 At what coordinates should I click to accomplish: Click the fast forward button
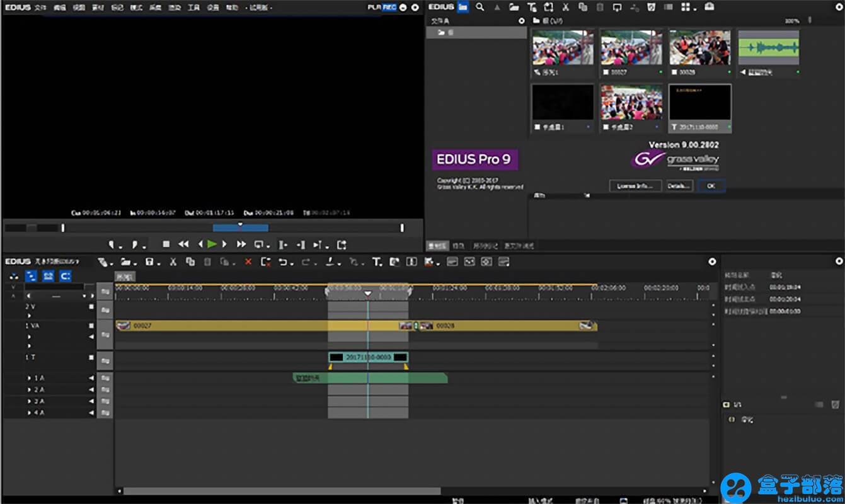click(x=241, y=244)
